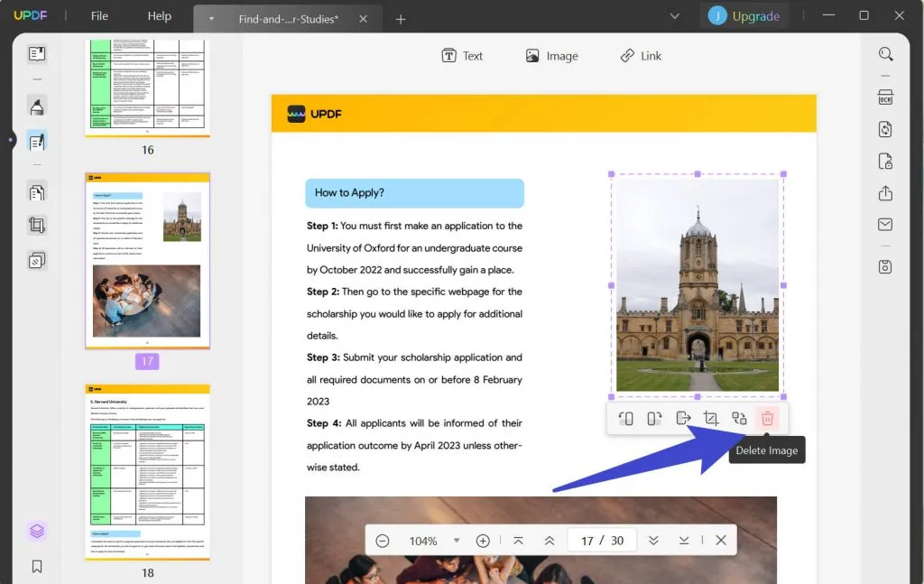Open the tab list dropdown arrow
The height and width of the screenshot is (584, 924).
pos(674,16)
